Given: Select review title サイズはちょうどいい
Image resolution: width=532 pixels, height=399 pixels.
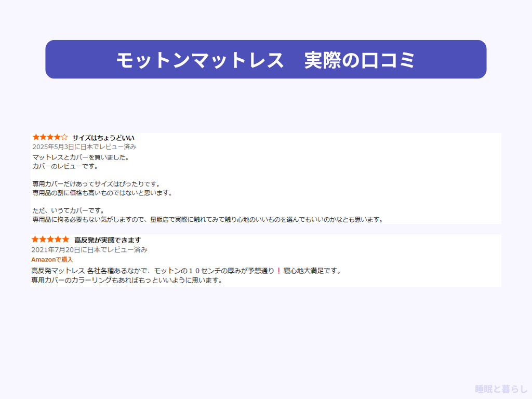Looking at the screenshot, I should pyautogui.click(x=103, y=138).
